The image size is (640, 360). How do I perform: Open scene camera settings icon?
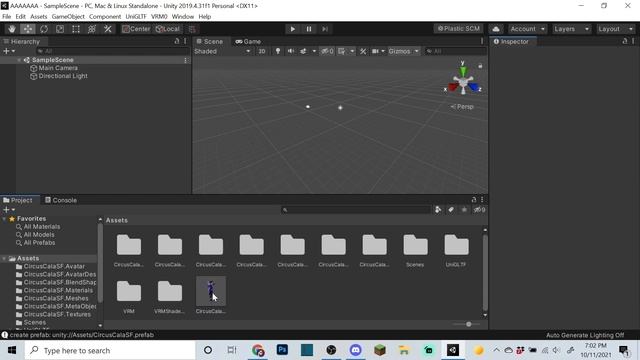point(376,51)
